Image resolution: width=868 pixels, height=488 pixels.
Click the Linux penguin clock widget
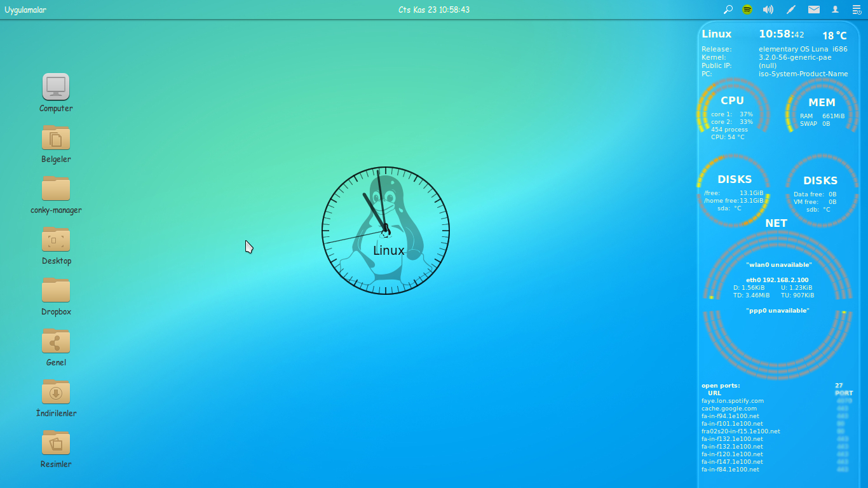point(386,231)
